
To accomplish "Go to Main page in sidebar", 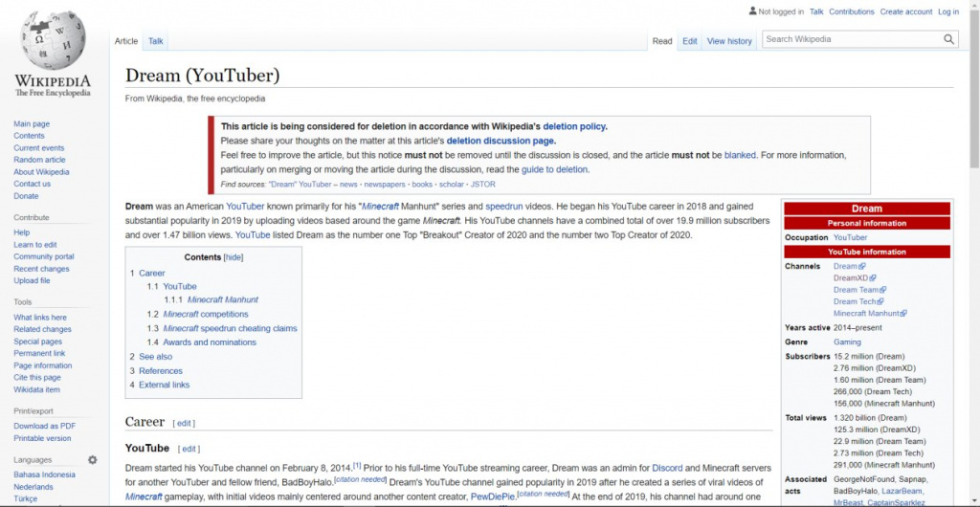I will [32, 124].
